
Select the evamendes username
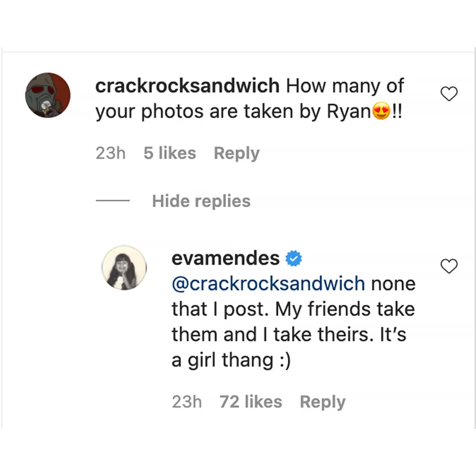coord(225,258)
